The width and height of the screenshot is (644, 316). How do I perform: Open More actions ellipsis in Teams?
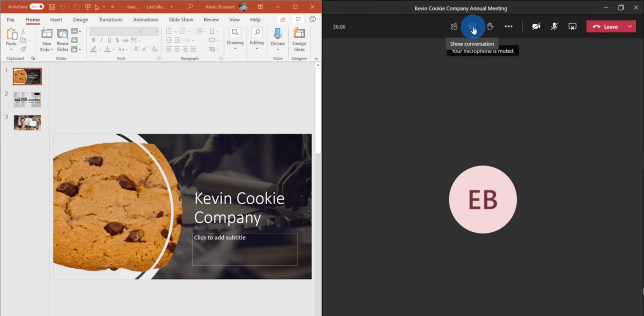pos(508,27)
